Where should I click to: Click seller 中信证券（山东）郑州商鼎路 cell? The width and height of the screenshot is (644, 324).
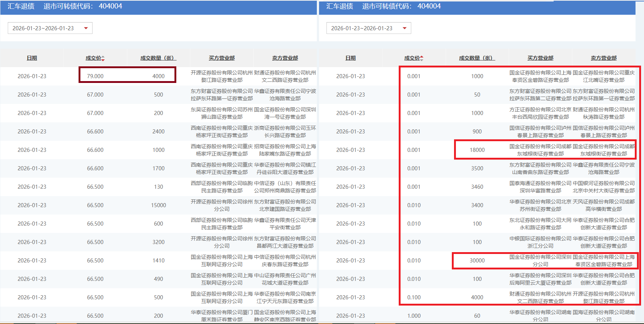[285, 187]
